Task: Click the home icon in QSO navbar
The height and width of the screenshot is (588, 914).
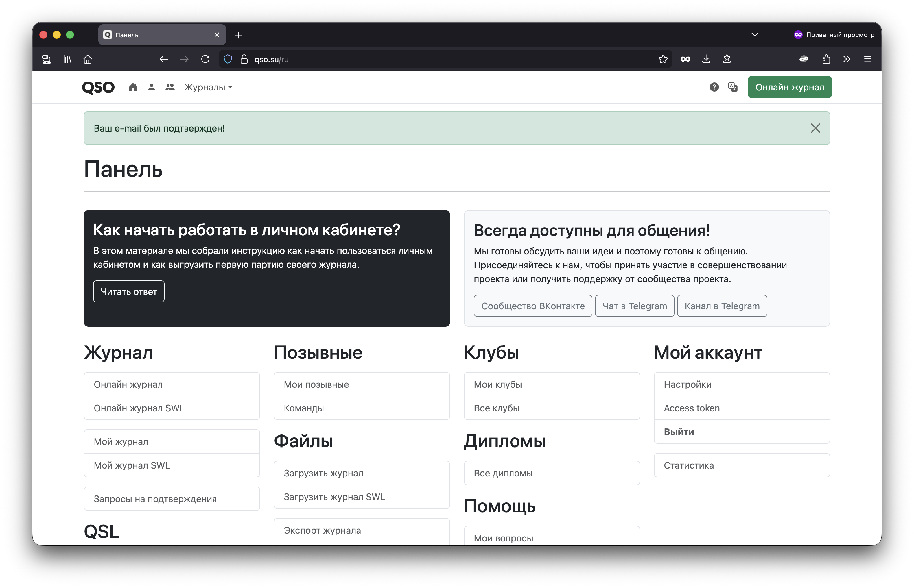Action: point(133,87)
